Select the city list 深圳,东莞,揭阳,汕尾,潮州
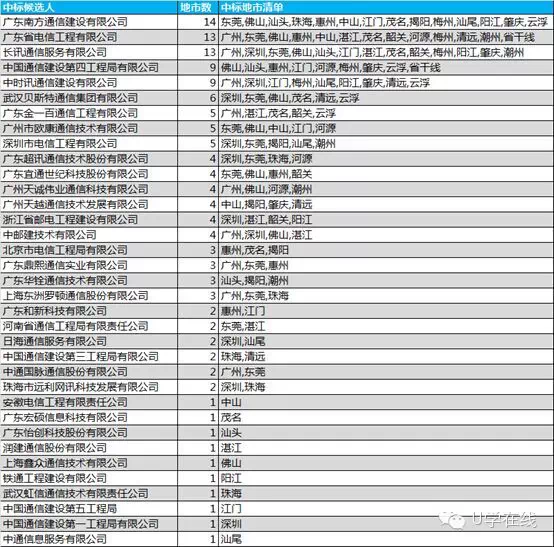 tap(386, 143)
